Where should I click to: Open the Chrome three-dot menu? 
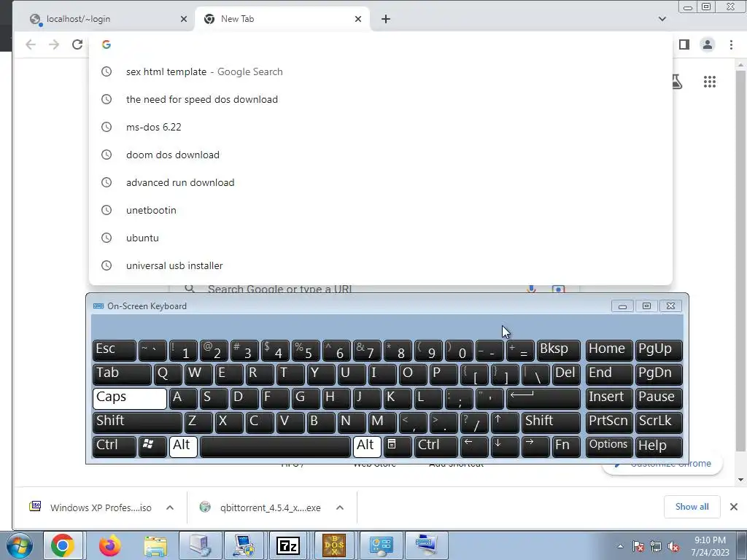[731, 44]
